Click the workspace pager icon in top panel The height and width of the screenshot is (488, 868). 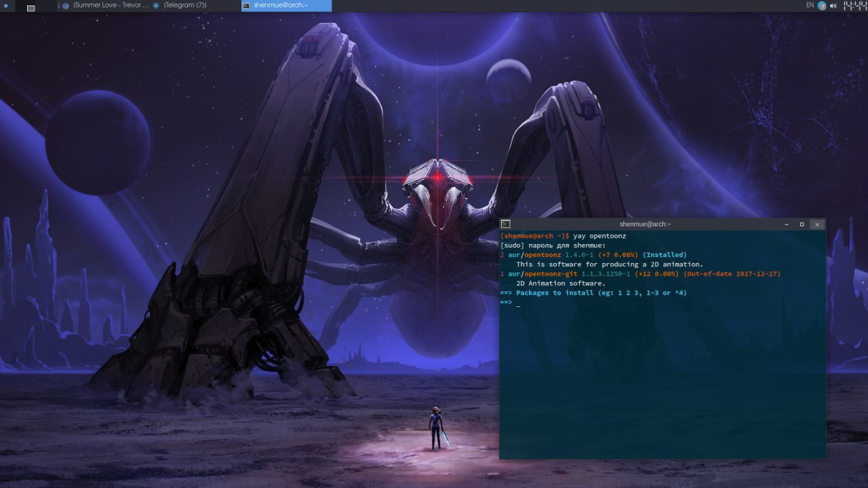pyautogui.click(x=31, y=7)
